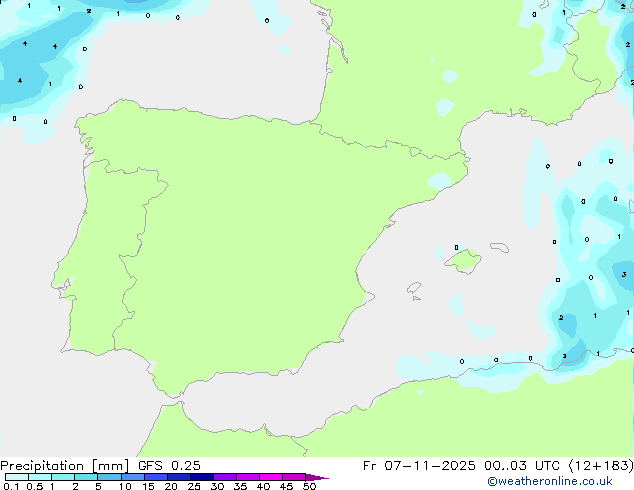
Task: Select the 0.1–0.5 mm legend swatch
Action: [17, 477]
